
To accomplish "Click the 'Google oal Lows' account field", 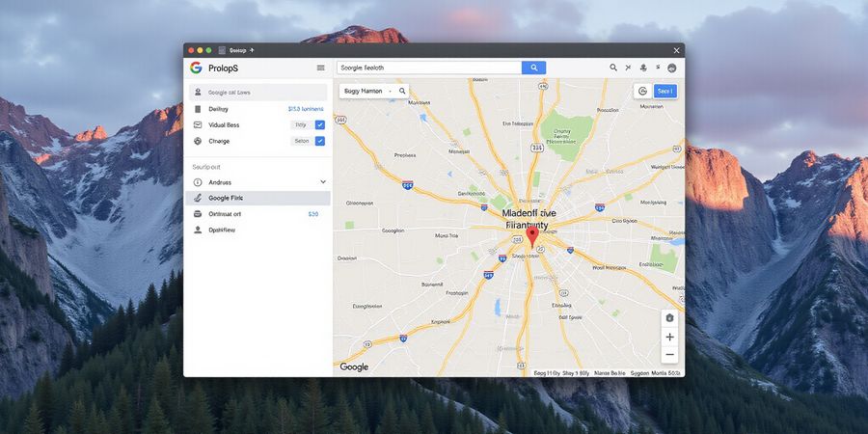I will click(x=258, y=93).
